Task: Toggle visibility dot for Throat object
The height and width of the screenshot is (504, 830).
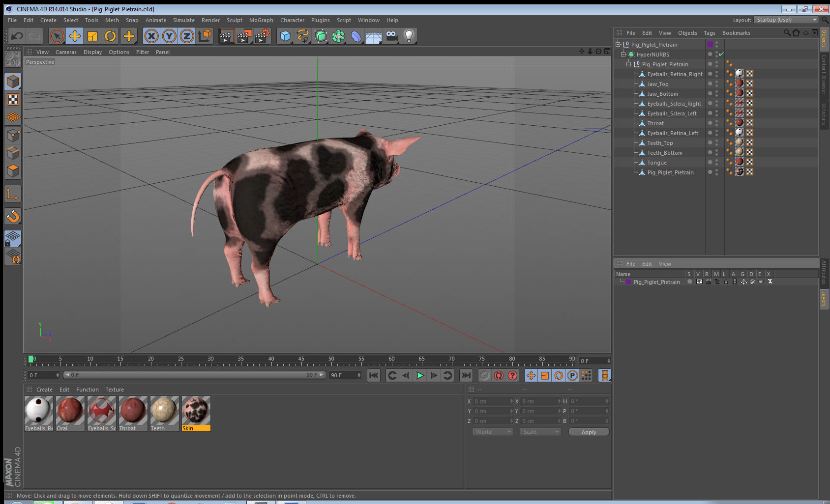Action: coord(710,123)
